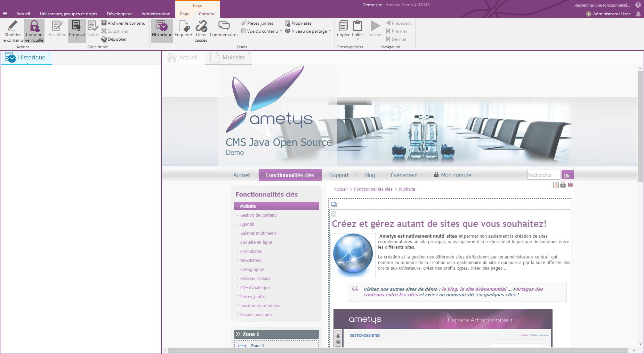The image size is (644, 354).
Task: Open the Accueil ribbon tab
Action: click(x=23, y=14)
